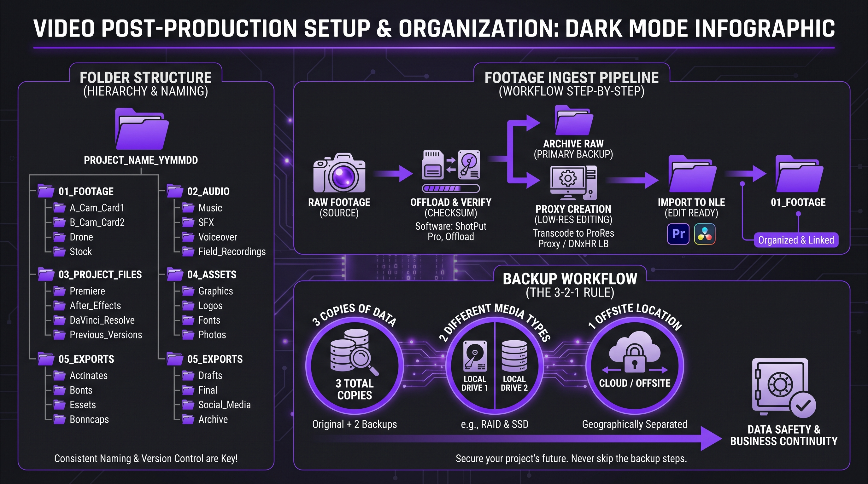868x484 pixels.
Task: Click the offload progress bar
Action: 451,188
